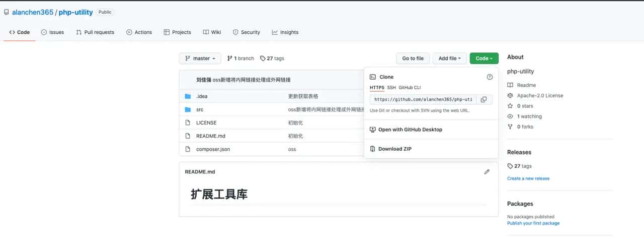Click the composer.json file icon
644x244 pixels.
188,149
